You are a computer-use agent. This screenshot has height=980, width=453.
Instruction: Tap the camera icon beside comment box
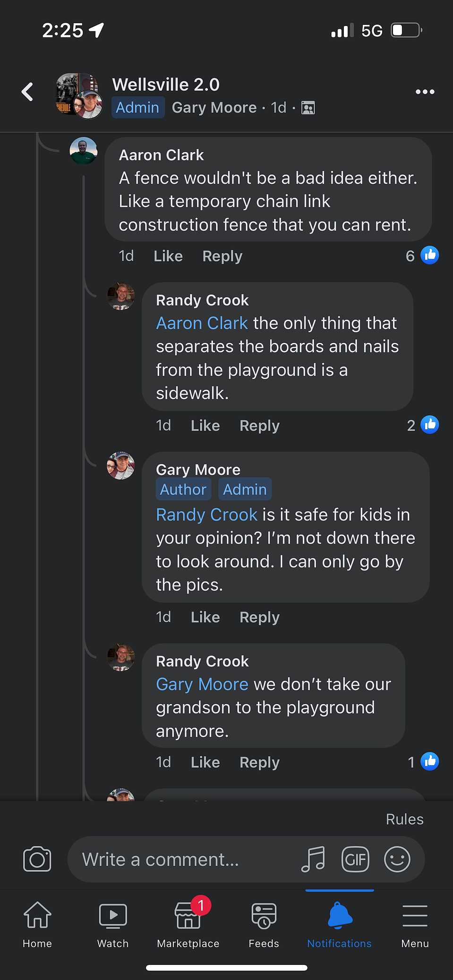click(37, 859)
